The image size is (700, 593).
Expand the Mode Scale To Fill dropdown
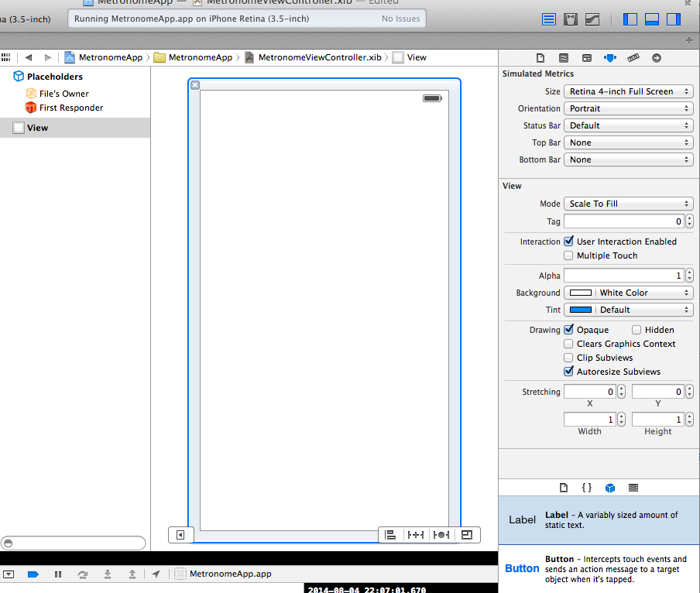coord(628,204)
